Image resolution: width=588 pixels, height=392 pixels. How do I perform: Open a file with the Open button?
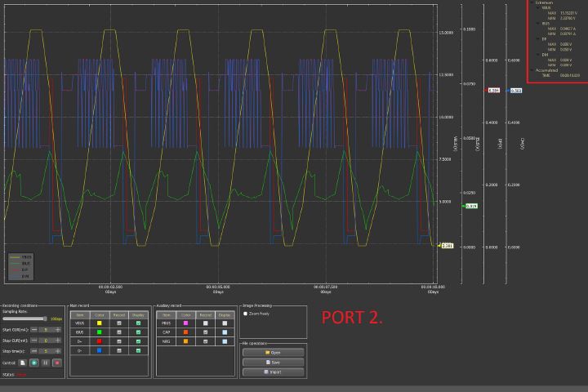click(x=273, y=352)
